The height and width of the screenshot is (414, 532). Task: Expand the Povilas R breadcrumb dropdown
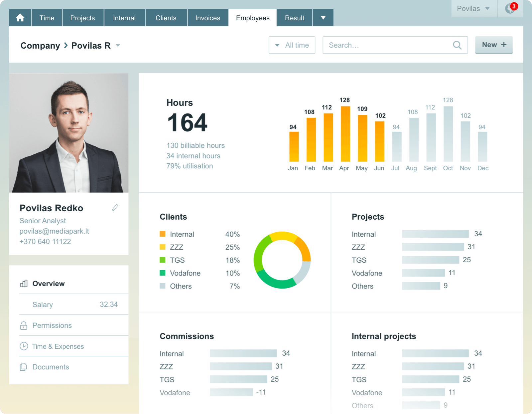click(118, 45)
